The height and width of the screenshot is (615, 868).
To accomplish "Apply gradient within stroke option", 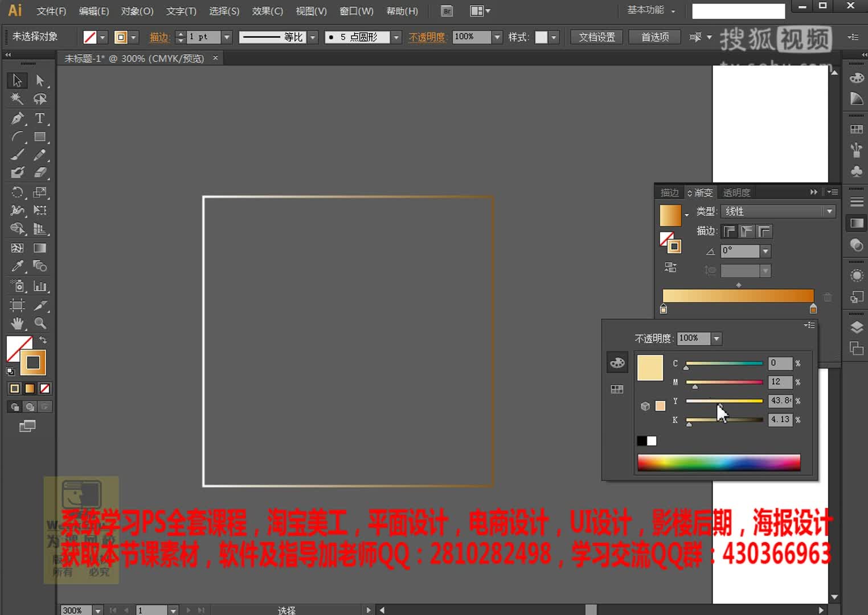I will tap(729, 231).
